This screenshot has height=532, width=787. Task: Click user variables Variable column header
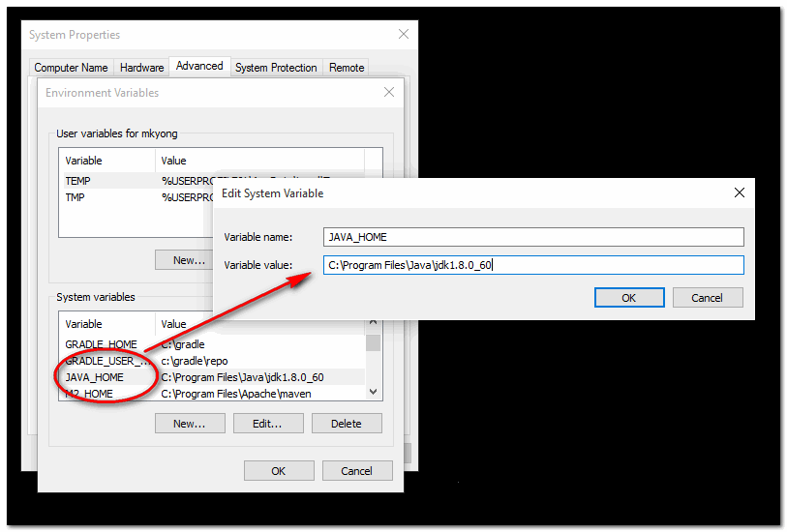(106, 161)
